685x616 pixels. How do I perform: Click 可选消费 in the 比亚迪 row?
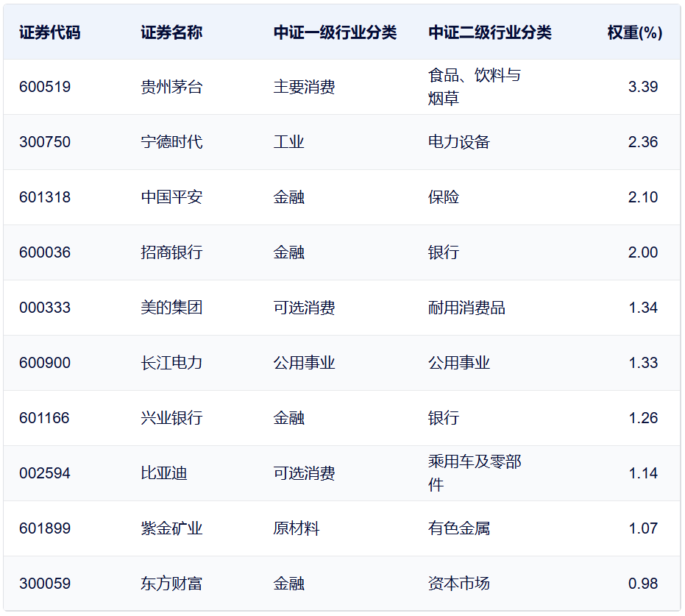point(304,473)
